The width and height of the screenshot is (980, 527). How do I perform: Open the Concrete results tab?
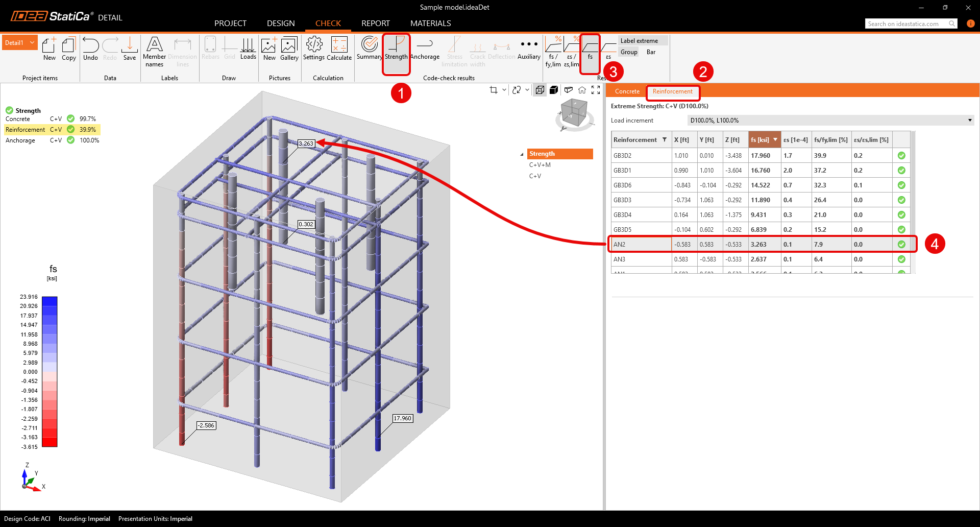click(626, 91)
